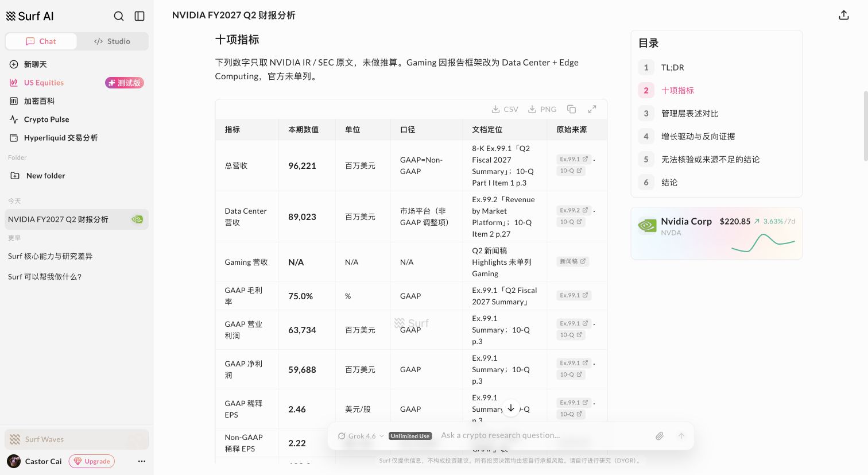The image size is (868, 475).
Task: Open 10-Q source link in Data Center row
Action: (571, 222)
